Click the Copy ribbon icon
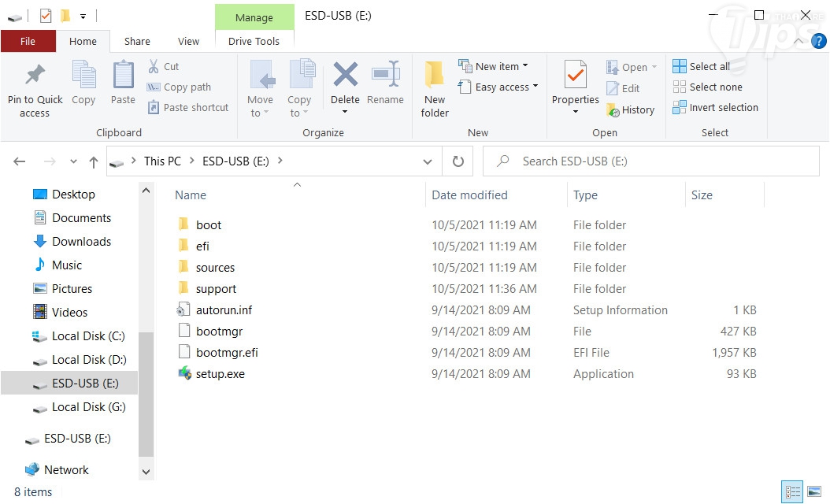 (x=83, y=75)
